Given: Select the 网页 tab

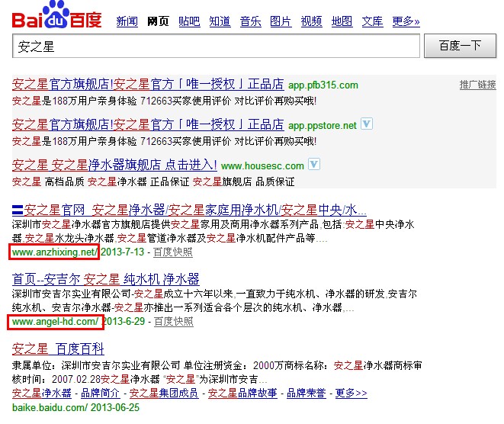Looking at the screenshot, I should point(158,21).
